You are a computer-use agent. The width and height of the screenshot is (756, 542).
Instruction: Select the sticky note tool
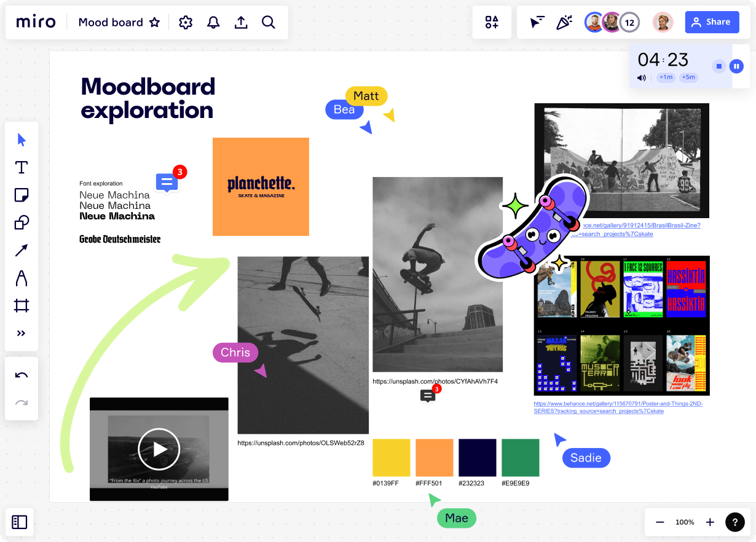click(x=21, y=195)
